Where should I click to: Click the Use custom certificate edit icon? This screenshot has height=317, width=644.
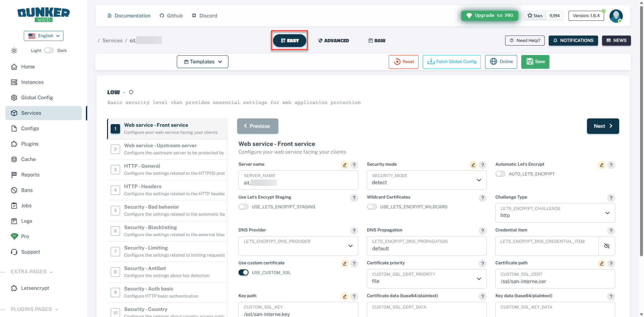coord(344,264)
